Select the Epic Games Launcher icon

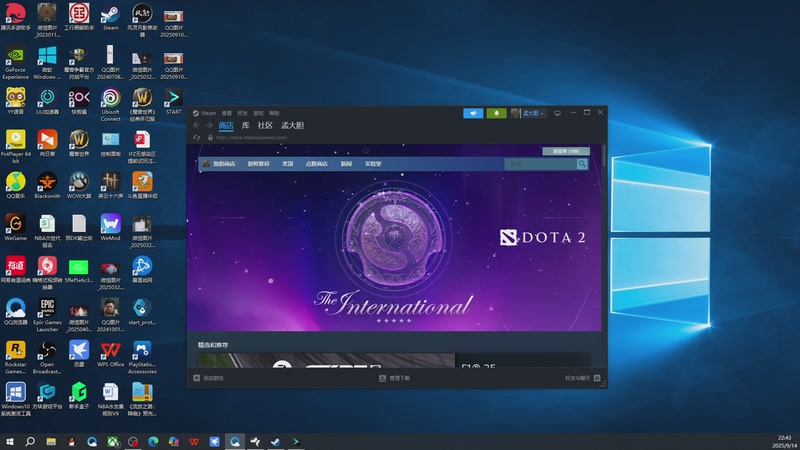(47, 315)
